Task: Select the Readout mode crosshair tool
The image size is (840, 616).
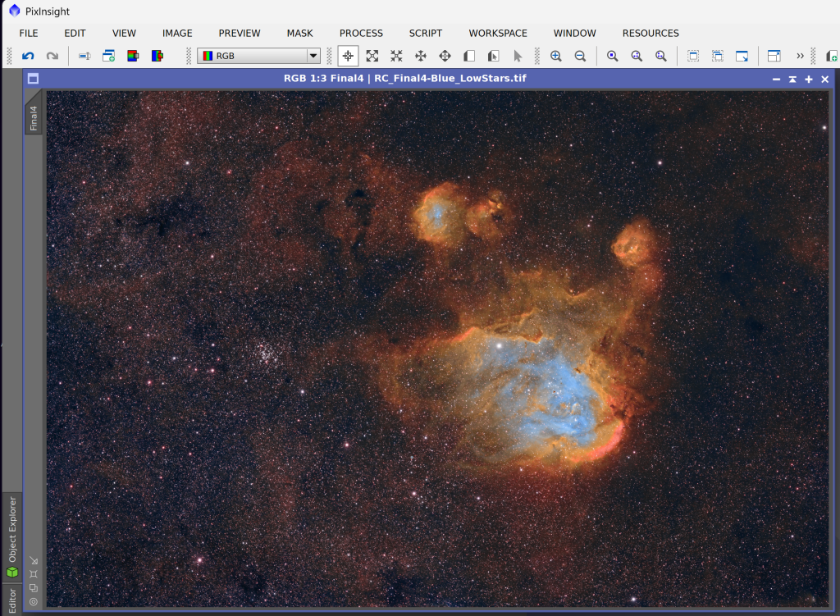Action: coord(348,56)
